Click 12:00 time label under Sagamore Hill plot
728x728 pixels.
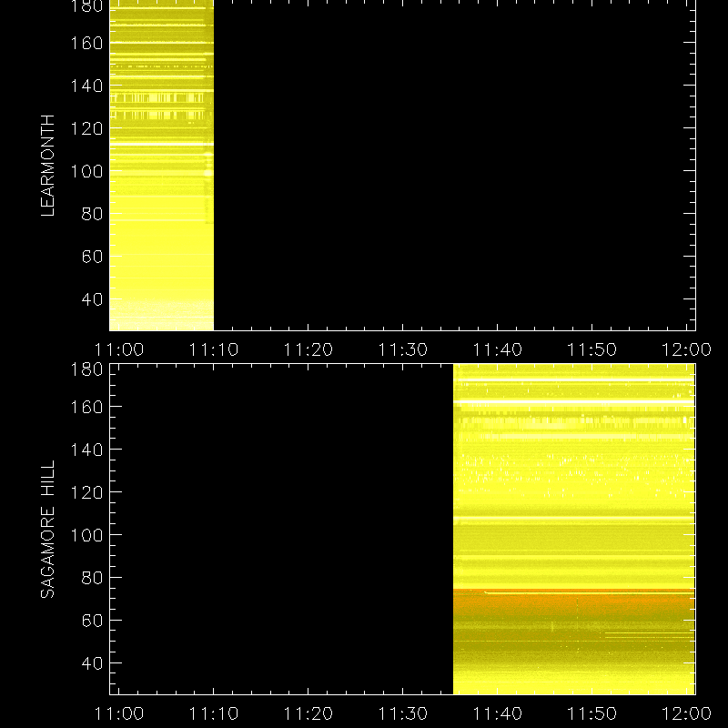[686, 713]
